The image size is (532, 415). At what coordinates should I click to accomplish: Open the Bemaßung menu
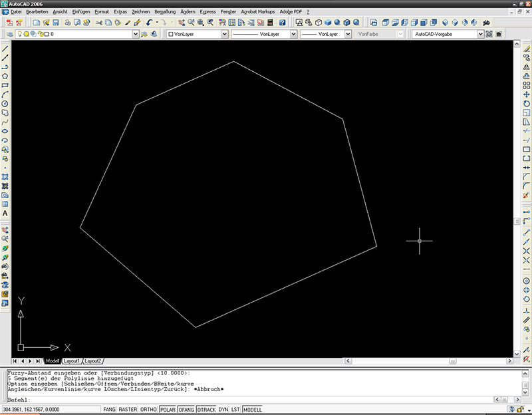pos(165,12)
